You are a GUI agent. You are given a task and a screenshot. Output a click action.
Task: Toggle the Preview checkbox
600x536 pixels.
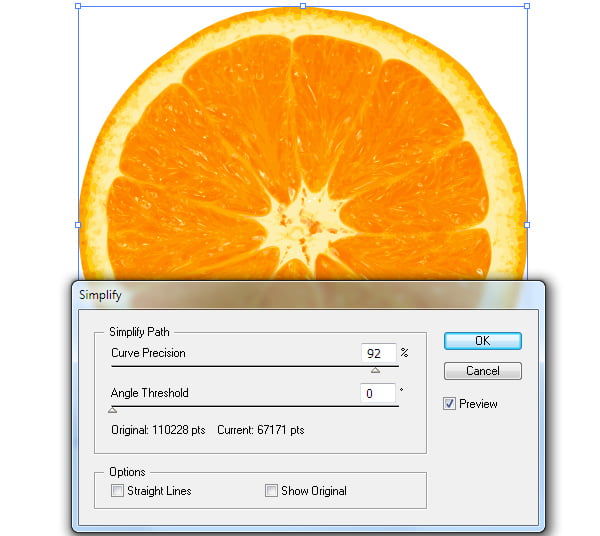point(449,404)
